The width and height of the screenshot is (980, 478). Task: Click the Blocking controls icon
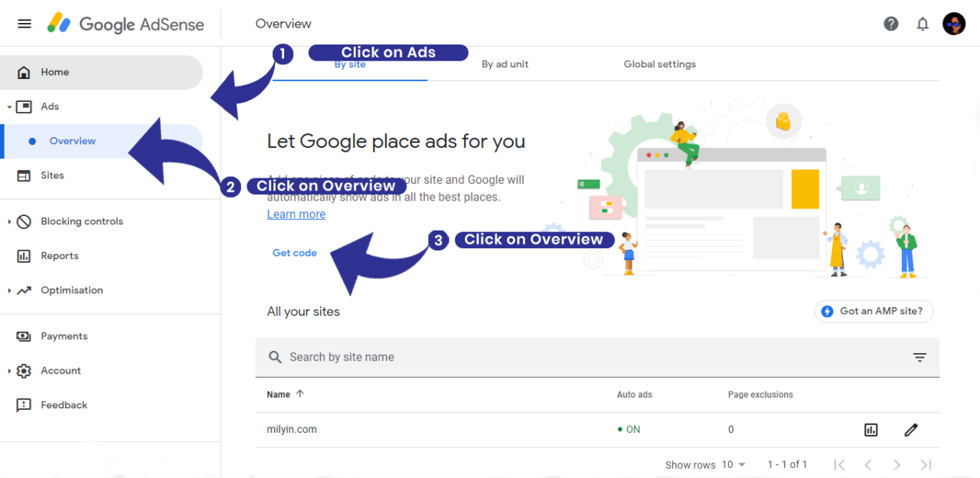tap(24, 221)
